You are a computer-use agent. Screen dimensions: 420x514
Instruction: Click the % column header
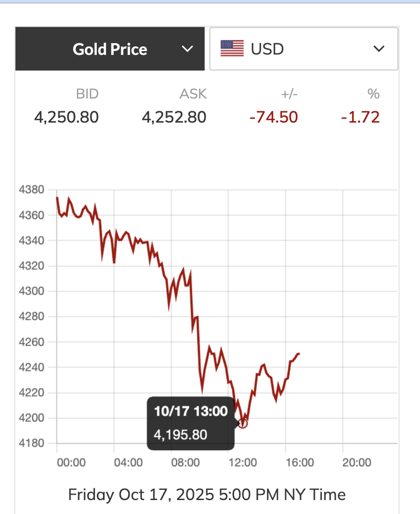[374, 94]
